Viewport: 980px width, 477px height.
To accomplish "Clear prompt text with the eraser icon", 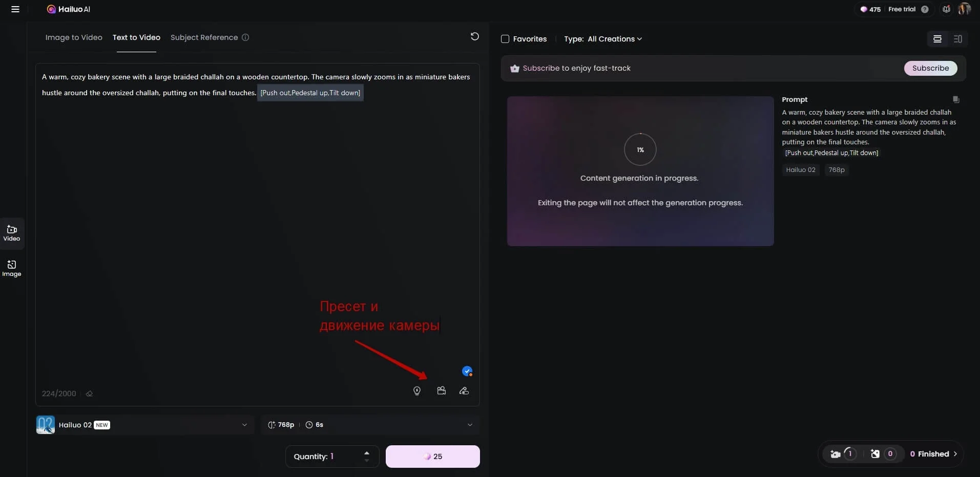I will (90, 394).
